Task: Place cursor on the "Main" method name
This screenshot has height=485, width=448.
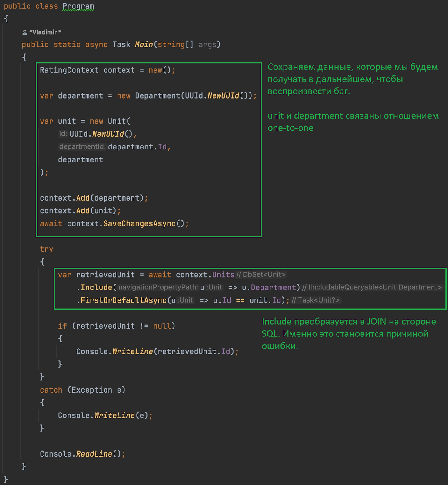Action: pos(144,45)
